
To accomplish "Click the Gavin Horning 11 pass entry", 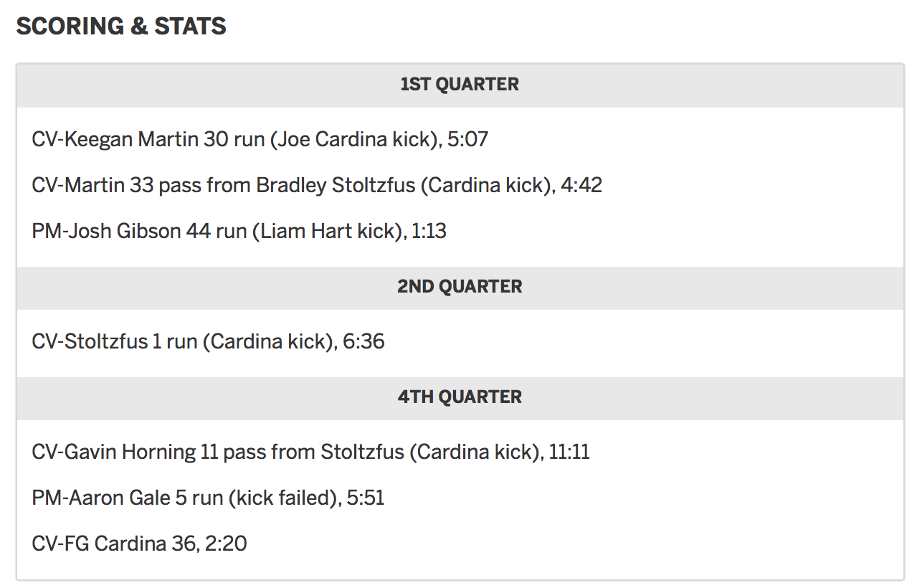I will click(310, 452).
